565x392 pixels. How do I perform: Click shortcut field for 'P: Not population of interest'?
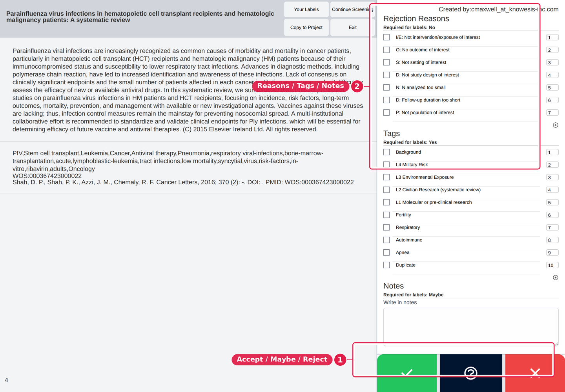pos(552,113)
